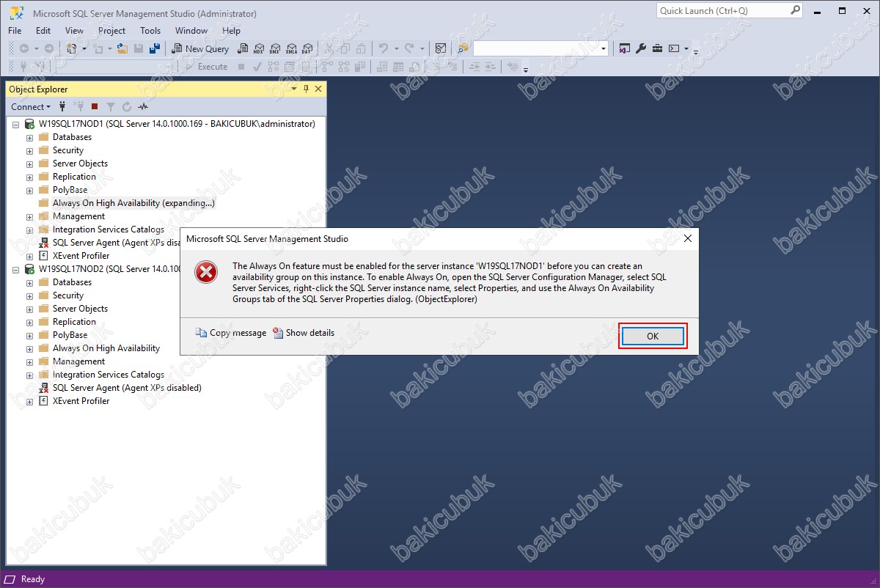Select Integration Services Catalogs under W19SQL17NOD2
Image resolution: width=880 pixels, height=588 pixels.
[x=109, y=375]
